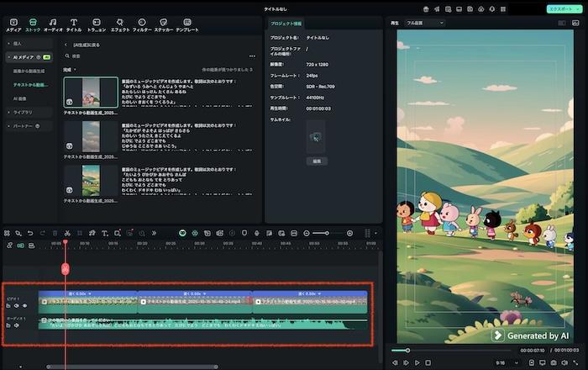The height and width of the screenshot is (370, 588).
Task: Open the ステッカー (Stickers) tab
Action: click(164, 25)
